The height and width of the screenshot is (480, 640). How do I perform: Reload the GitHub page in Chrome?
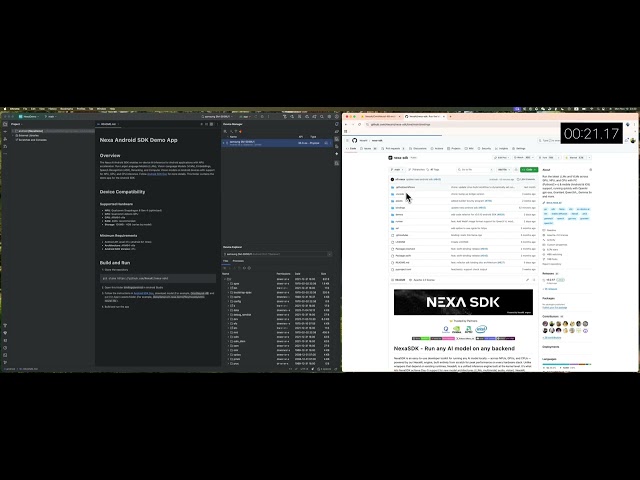[360, 124]
